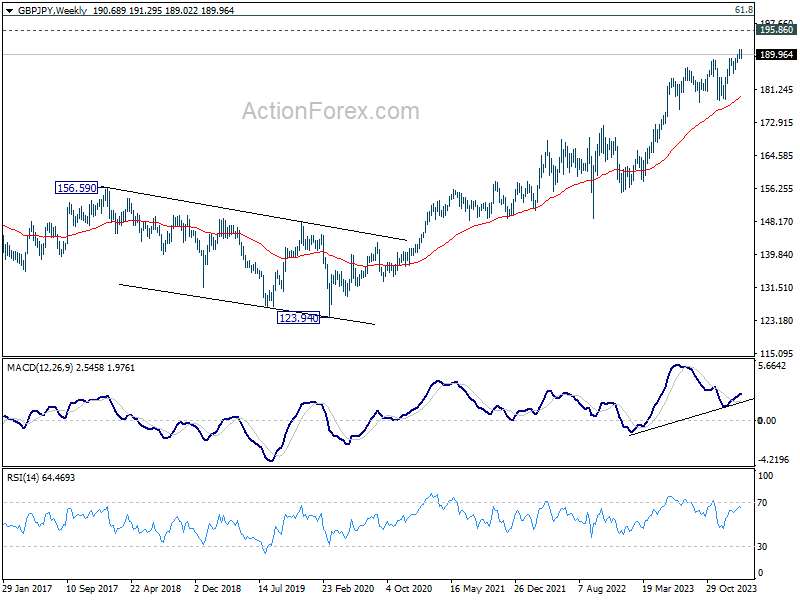The height and width of the screenshot is (600, 800).
Task: Select the upper descending channel trendline
Action: click(254, 213)
